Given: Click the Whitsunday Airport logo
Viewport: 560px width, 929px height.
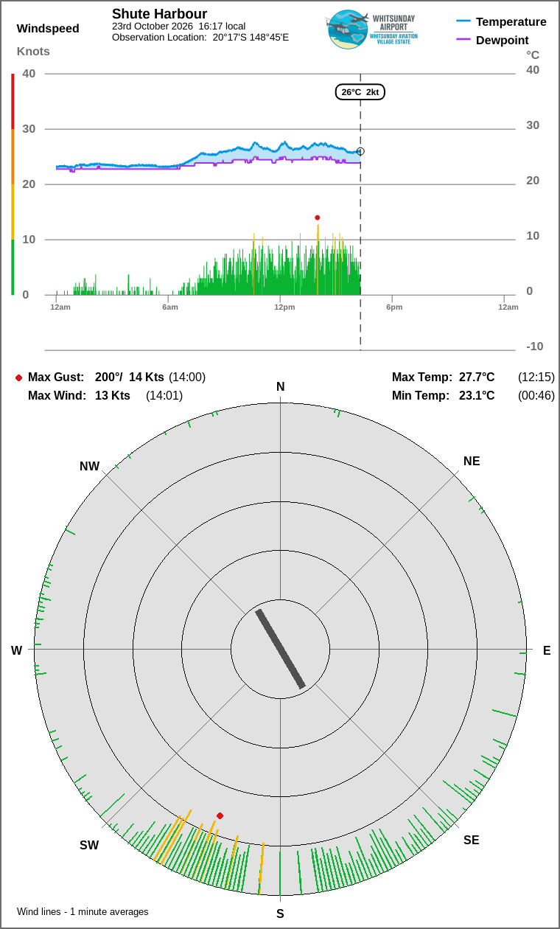Looking at the screenshot, I should click(371, 29).
